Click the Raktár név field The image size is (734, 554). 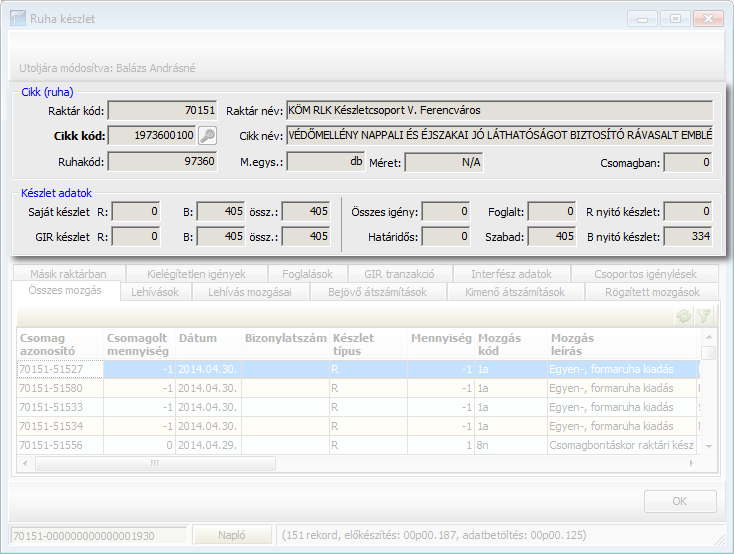tap(499, 111)
